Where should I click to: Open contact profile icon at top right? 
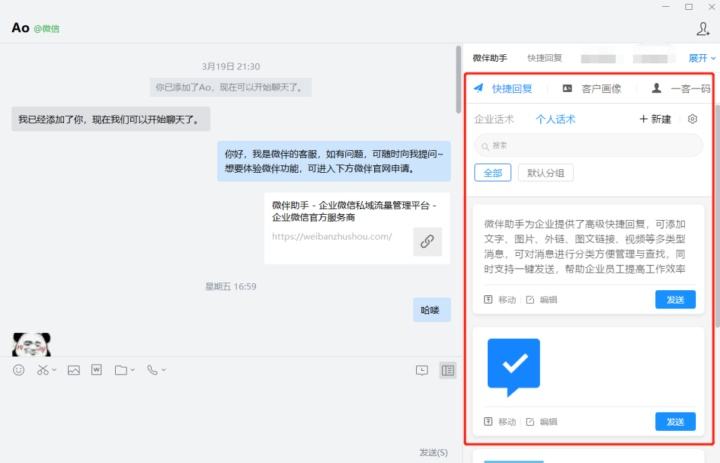click(x=703, y=28)
